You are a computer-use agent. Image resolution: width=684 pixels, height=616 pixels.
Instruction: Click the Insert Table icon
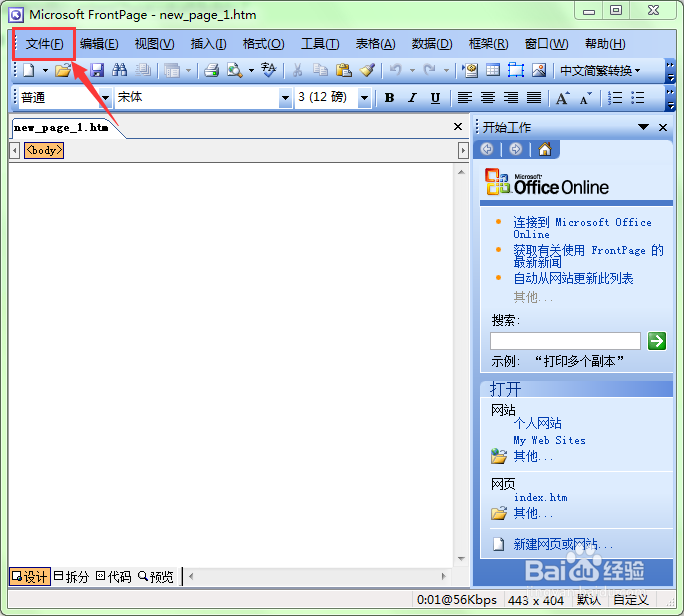pyautogui.click(x=493, y=70)
